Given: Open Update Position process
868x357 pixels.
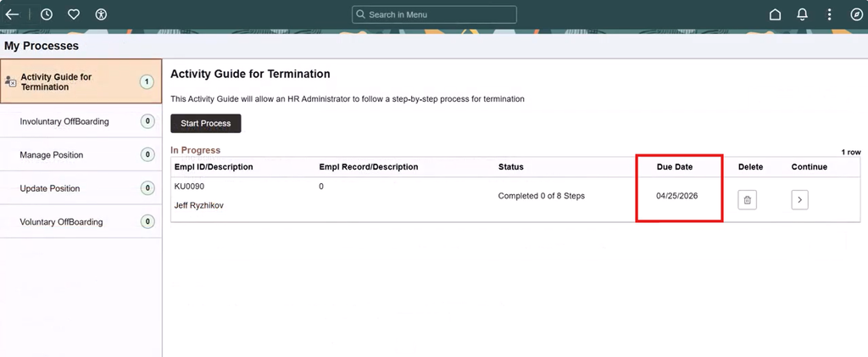Looking at the screenshot, I should 81,188.
